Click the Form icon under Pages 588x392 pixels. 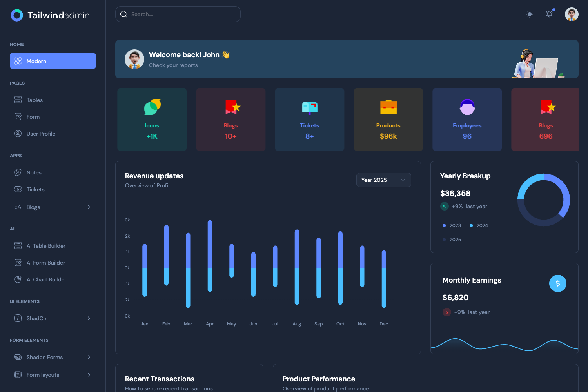(18, 117)
